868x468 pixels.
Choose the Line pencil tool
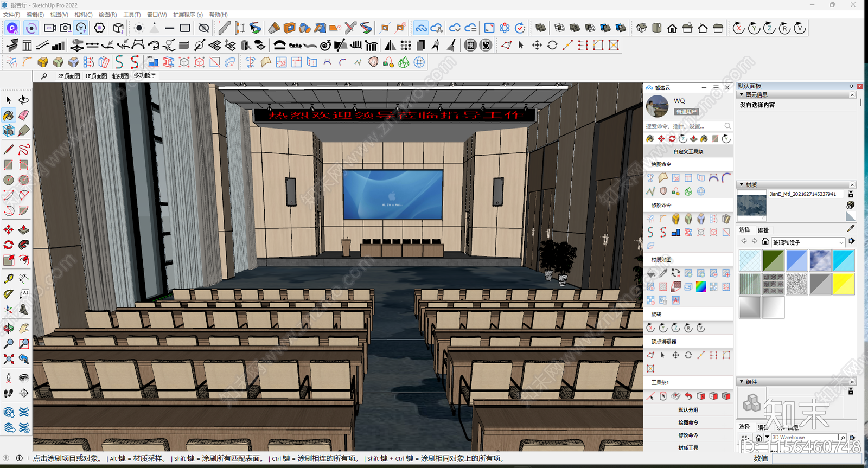pos(8,149)
